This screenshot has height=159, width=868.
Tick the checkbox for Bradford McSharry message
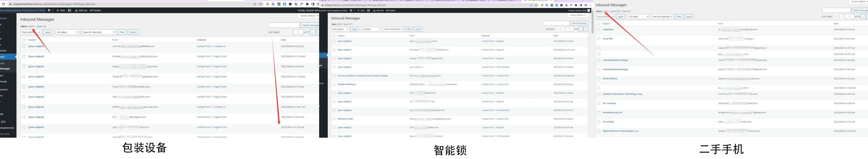pos(334,84)
